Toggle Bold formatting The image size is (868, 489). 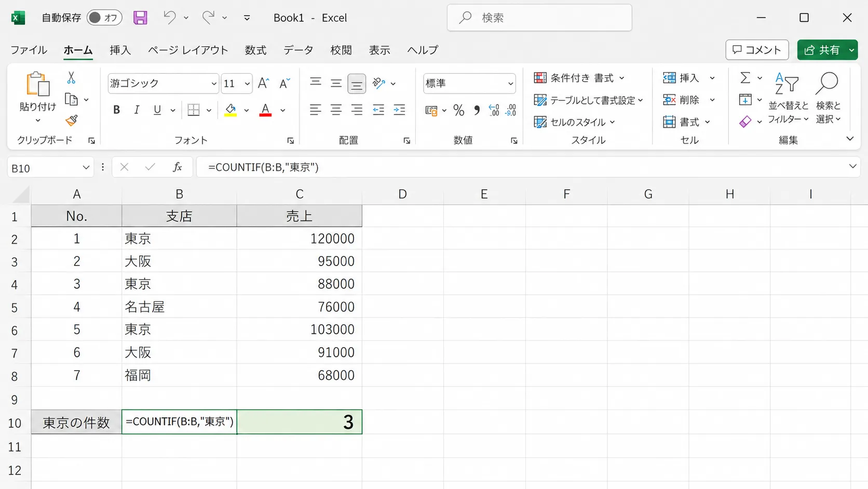pos(116,110)
